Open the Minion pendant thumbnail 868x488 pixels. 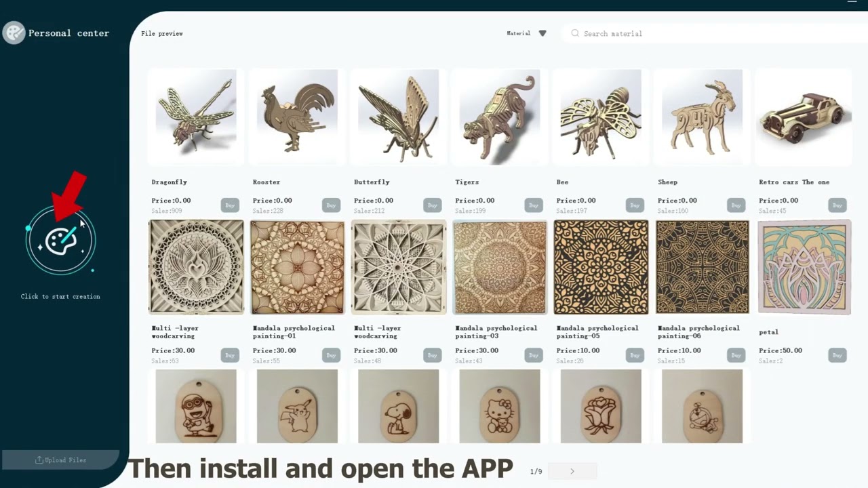coord(196,406)
